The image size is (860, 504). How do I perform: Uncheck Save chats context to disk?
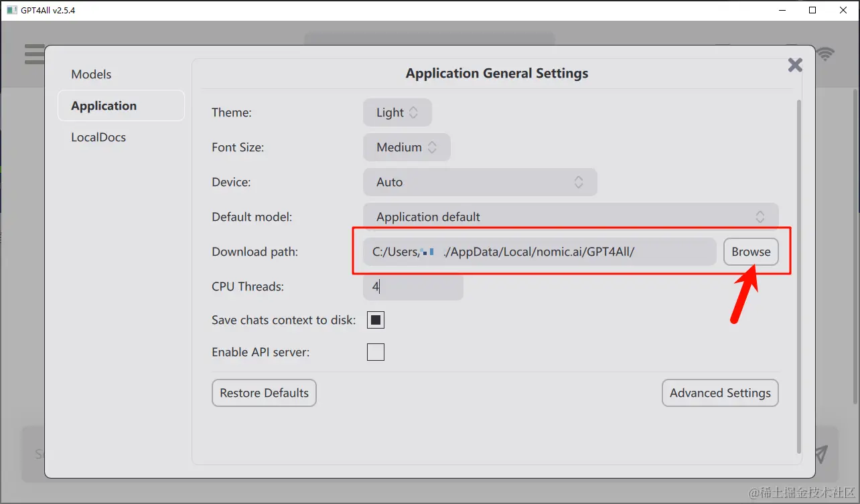pyautogui.click(x=376, y=320)
